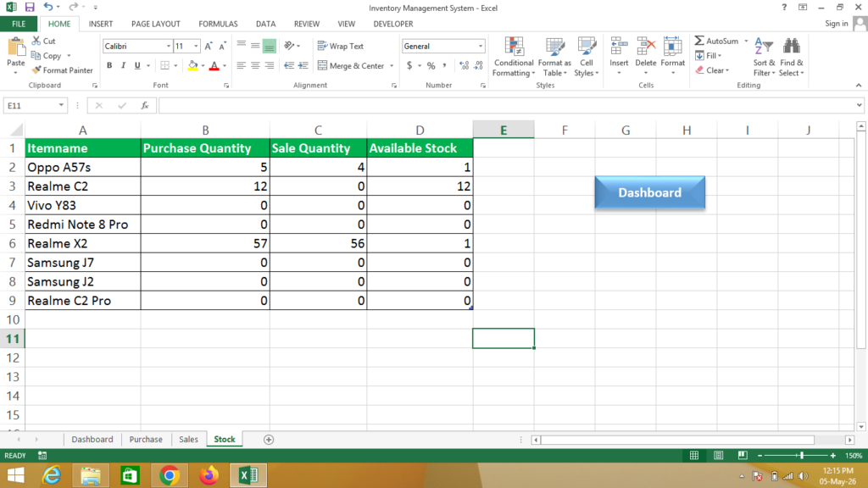Click the zoom slider handle
This screenshot has width=868, height=488.
801,455
